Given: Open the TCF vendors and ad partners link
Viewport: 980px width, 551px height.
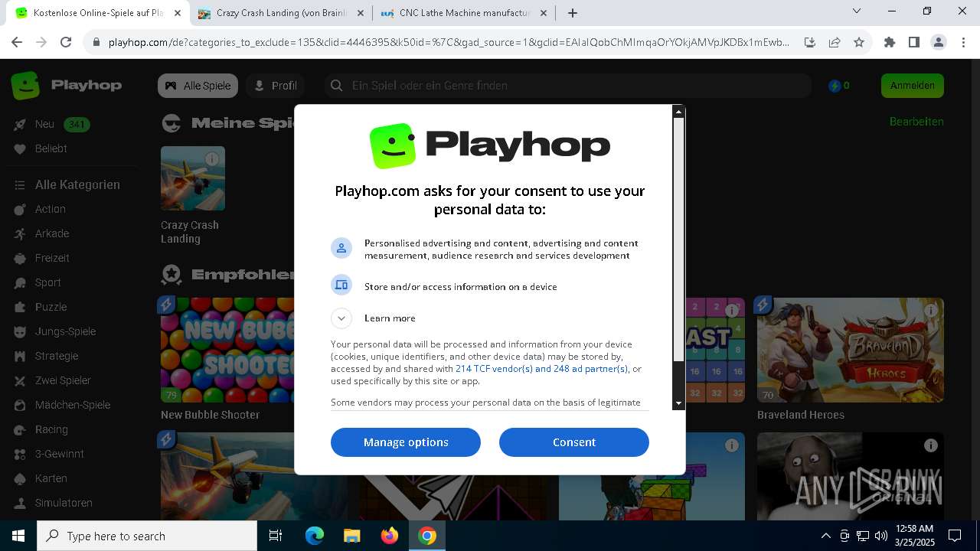Looking at the screenshot, I should (x=541, y=369).
